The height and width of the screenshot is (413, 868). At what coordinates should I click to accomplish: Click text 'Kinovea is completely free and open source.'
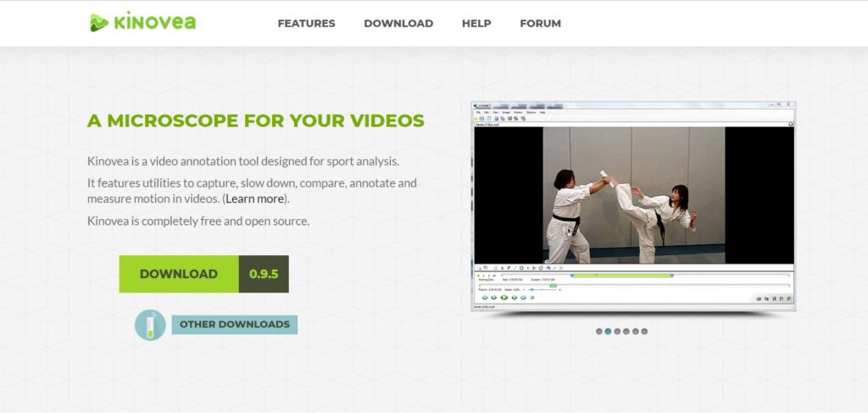[198, 221]
